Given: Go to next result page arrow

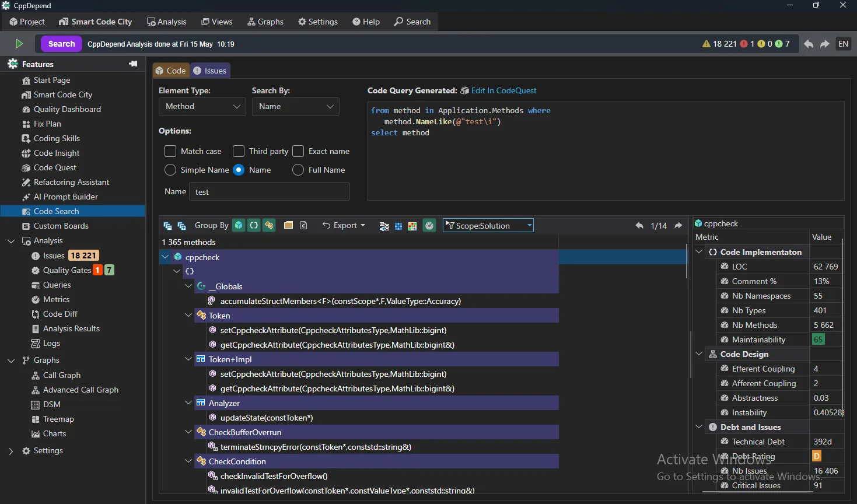Looking at the screenshot, I should pos(678,225).
